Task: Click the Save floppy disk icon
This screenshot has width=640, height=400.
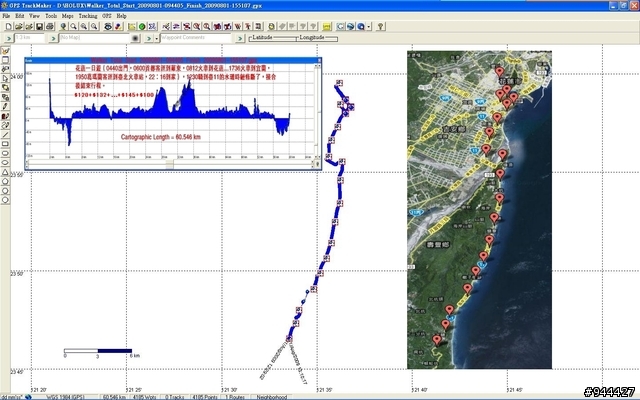Action: [x=40, y=27]
